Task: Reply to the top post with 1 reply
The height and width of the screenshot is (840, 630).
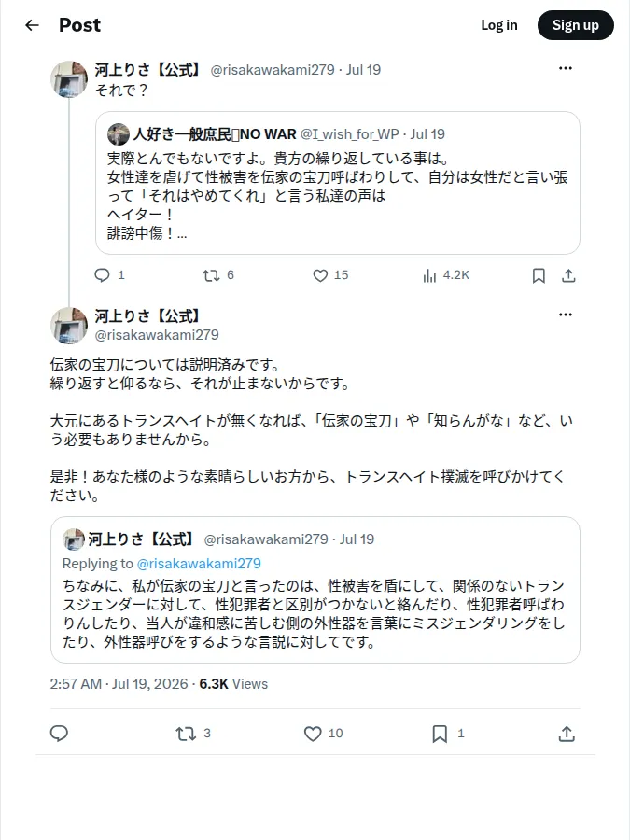Action: [x=109, y=274]
